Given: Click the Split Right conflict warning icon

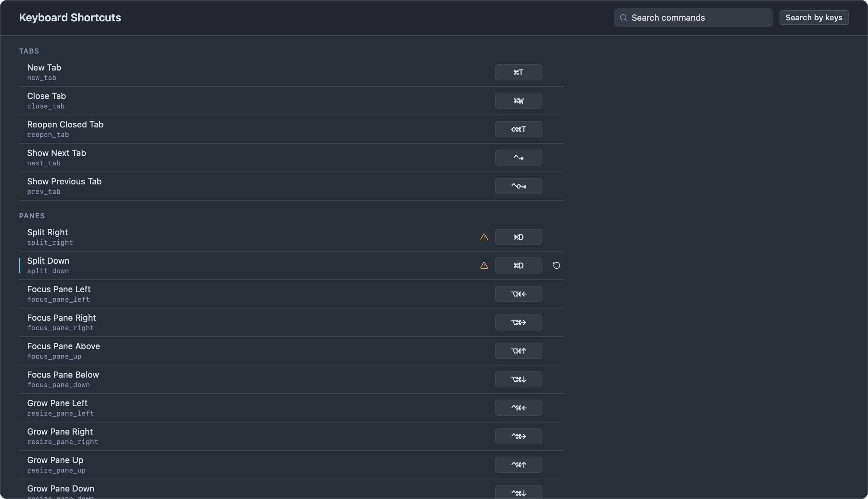Looking at the screenshot, I should pos(484,237).
